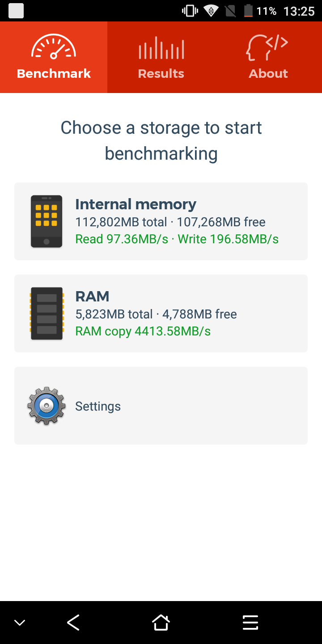Start the RAM benchmark card
This screenshot has height=644, width=322.
tap(161, 314)
